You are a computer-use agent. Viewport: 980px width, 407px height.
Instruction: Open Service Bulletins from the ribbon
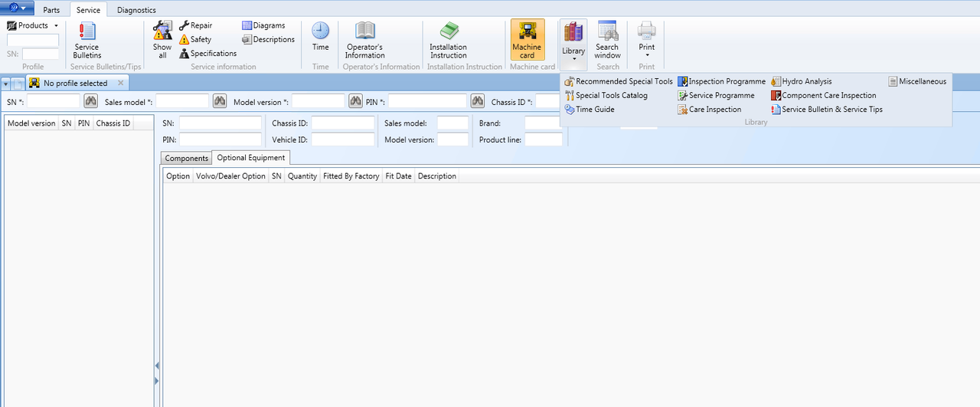pos(87,41)
